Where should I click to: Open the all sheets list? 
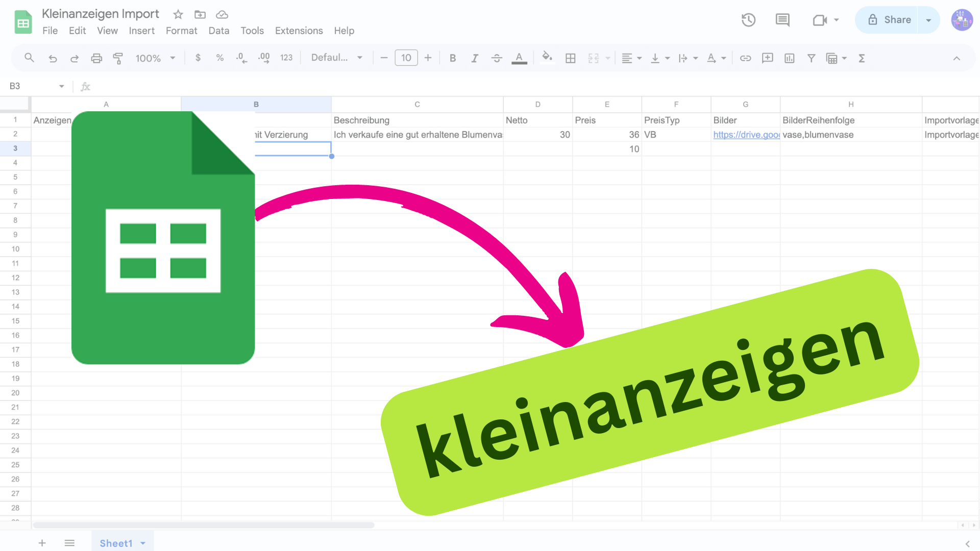(x=69, y=543)
